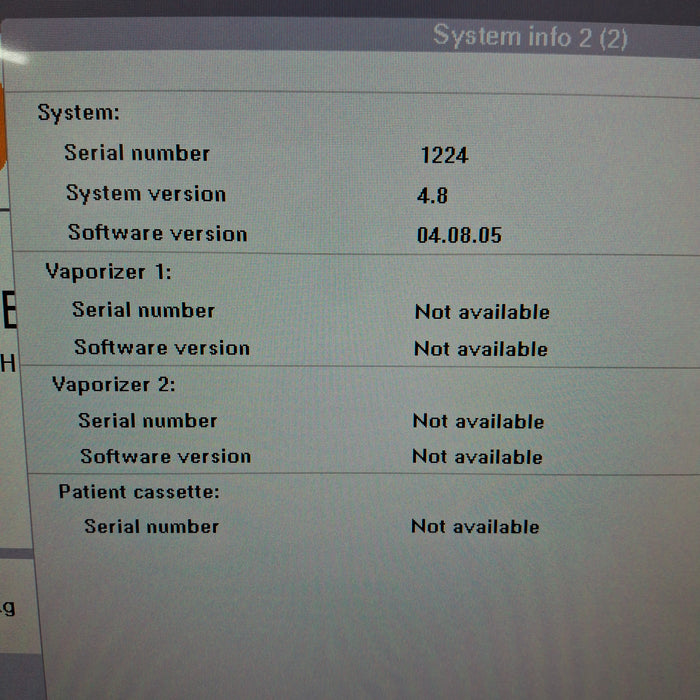The width and height of the screenshot is (700, 700).
Task: Select Vaporizer 2 Serial number label
Action: click(147, 421)
